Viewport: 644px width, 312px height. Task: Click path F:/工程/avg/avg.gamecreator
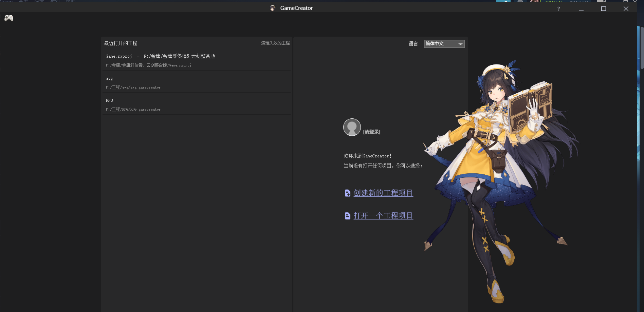133,87
